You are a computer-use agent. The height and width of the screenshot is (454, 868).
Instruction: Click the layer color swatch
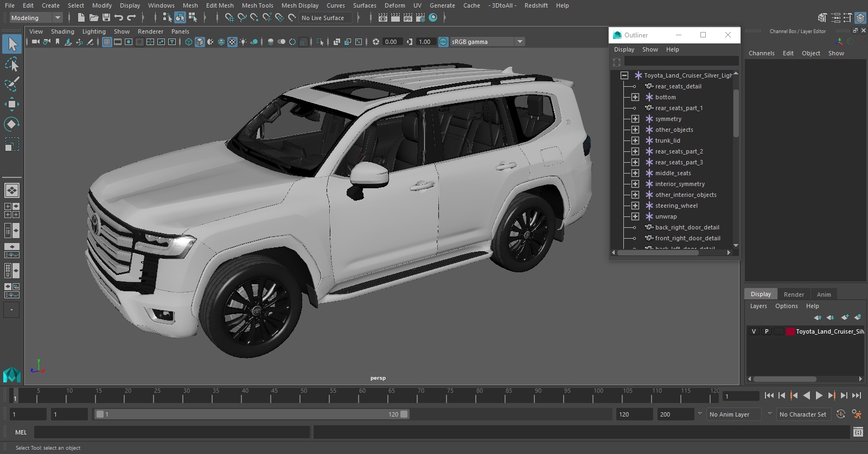click(791, 331)
